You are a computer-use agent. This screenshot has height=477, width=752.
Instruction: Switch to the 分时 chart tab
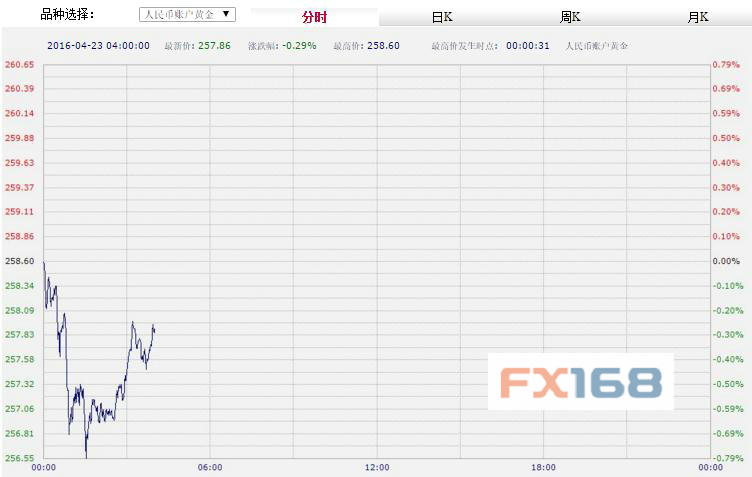pos(314,18)
